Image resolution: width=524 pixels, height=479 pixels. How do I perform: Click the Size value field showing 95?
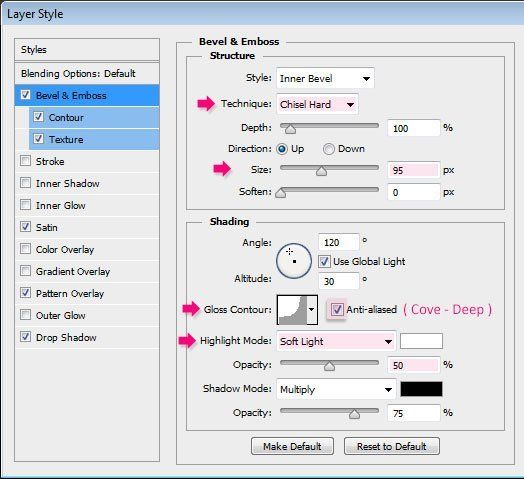414,170
